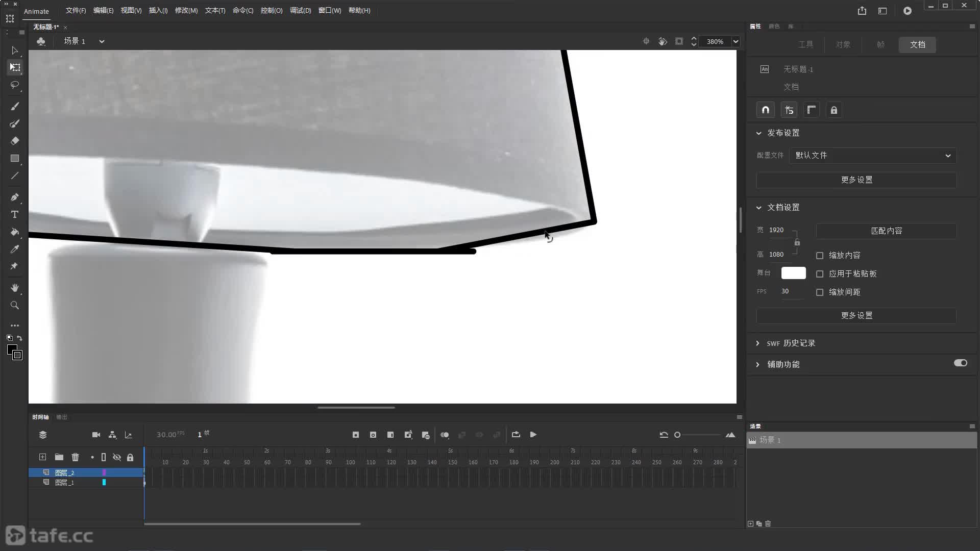Switch to the 对象 properties tab
The height and width of the screenshot is (551, 980).
click(x=843, y=44)
